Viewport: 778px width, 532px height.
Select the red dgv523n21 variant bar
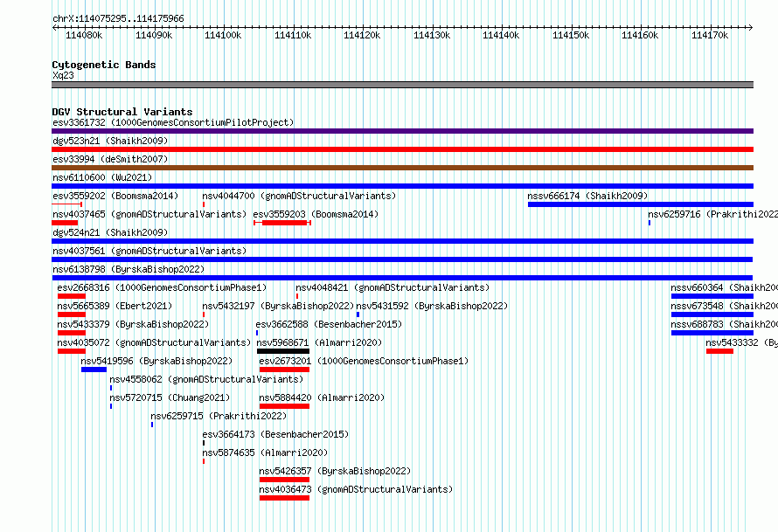point(402,149)
